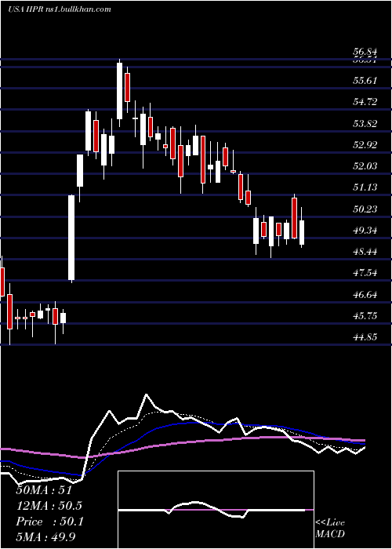The height and width of the screenshot is (549, 392).
Task: Click the highest white candle near 56.84
Action: click(120, 93)
